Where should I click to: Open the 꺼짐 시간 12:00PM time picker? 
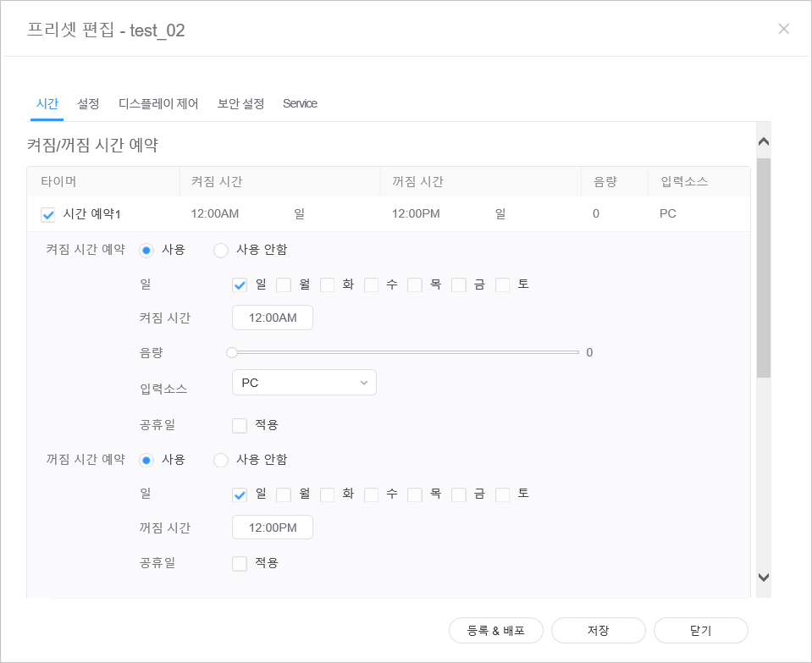[x=273, y=528]
